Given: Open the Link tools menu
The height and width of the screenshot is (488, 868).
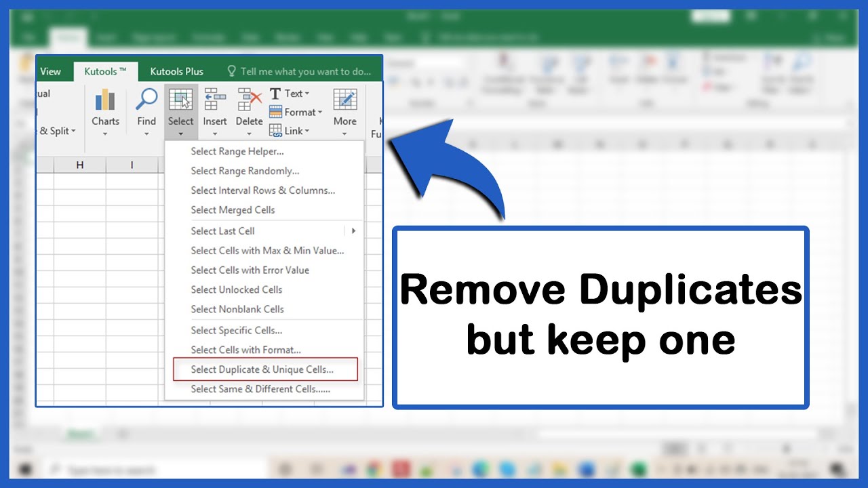Looking at the screenshot, I should [x=290, y=131].
